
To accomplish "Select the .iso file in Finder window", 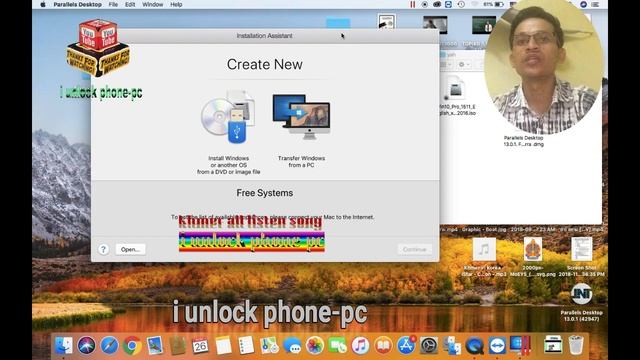I will [x=456, y=96].
